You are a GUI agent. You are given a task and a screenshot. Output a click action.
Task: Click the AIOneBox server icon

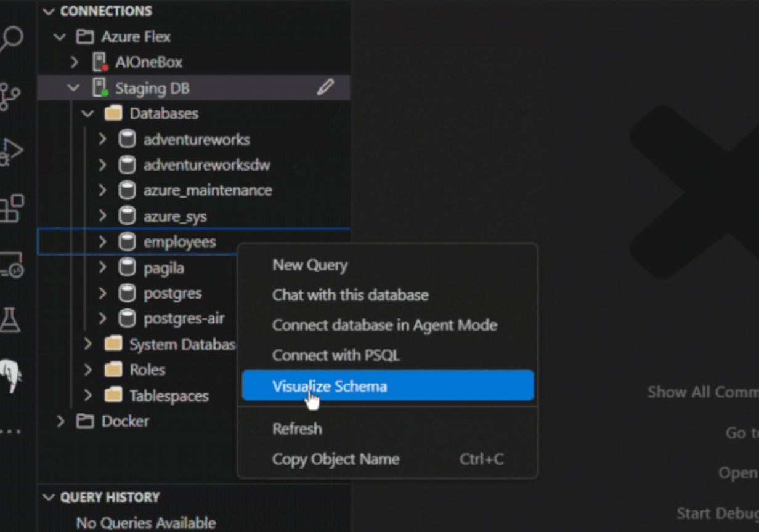coord(100,62)
